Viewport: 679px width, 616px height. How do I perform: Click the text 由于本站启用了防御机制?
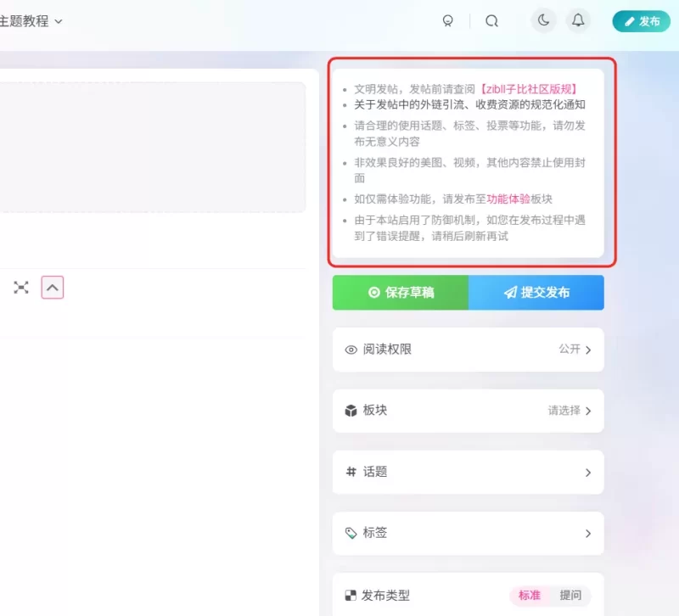tap(414, 220)
